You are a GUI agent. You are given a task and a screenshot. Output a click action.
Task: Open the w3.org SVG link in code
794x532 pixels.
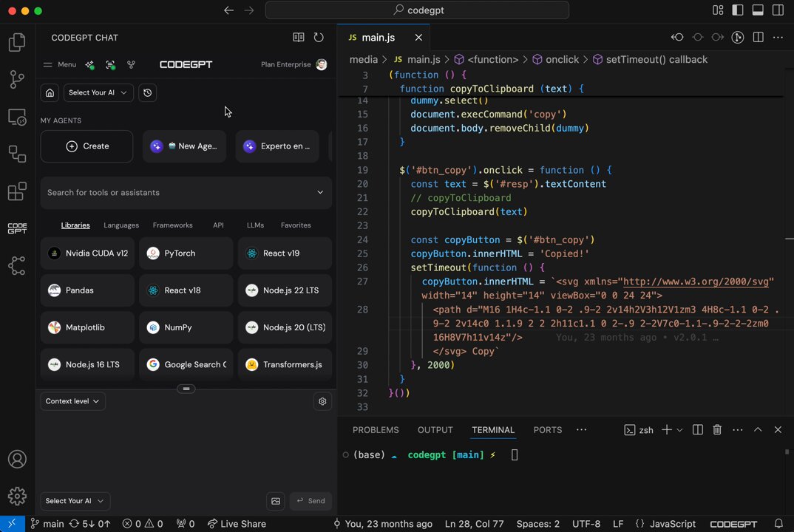[x=696, y=282]
